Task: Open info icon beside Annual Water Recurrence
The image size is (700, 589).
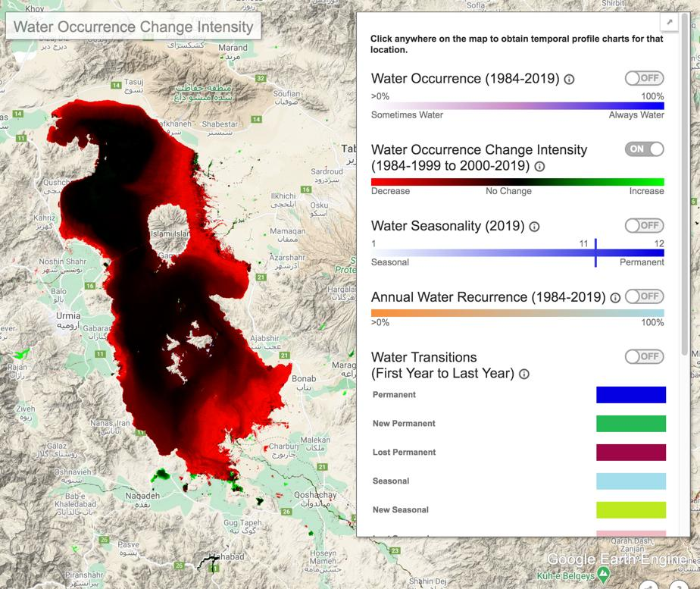Action: [615, 298]
